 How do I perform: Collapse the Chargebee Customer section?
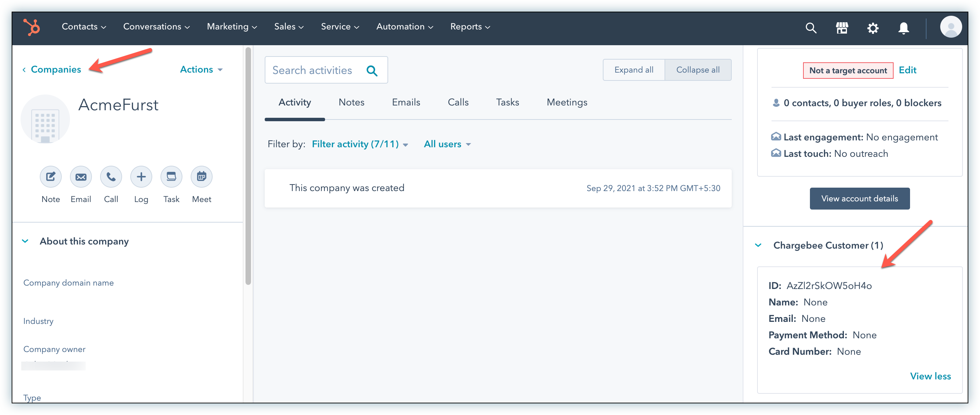[x=758, y=245]
